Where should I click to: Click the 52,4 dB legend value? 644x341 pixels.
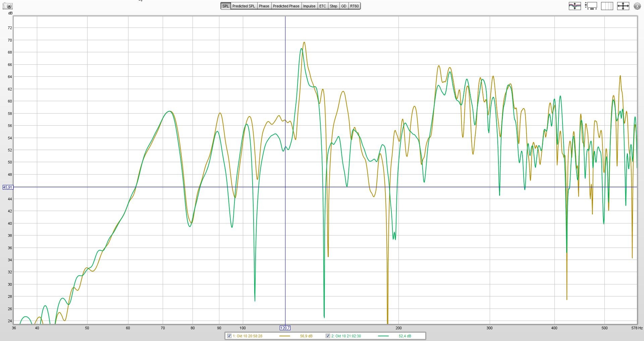(405, 336)
